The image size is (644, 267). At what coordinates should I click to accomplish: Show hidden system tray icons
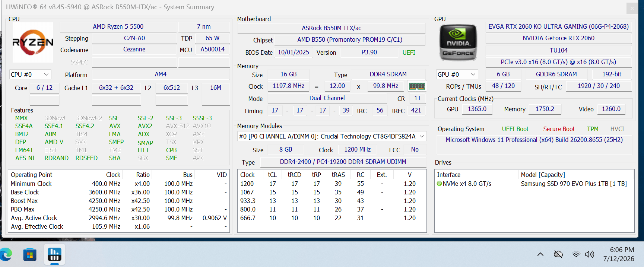pos(540,254)
